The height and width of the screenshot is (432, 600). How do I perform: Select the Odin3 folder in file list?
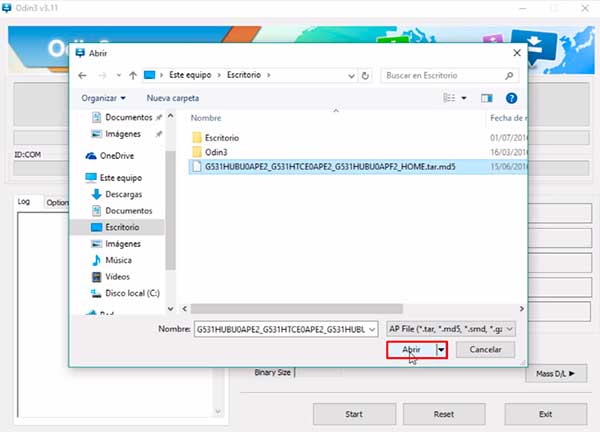click(x=210, y=152)
